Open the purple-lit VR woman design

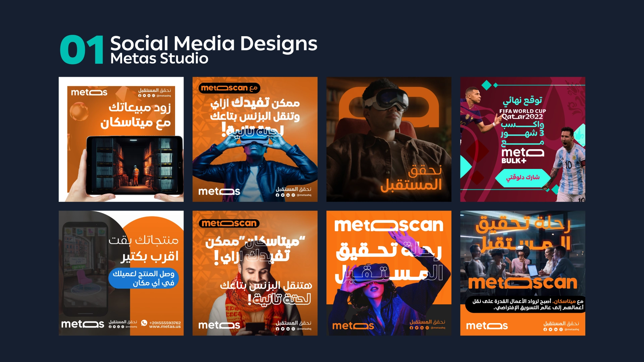pyautogui.click(x=389, y=273)
